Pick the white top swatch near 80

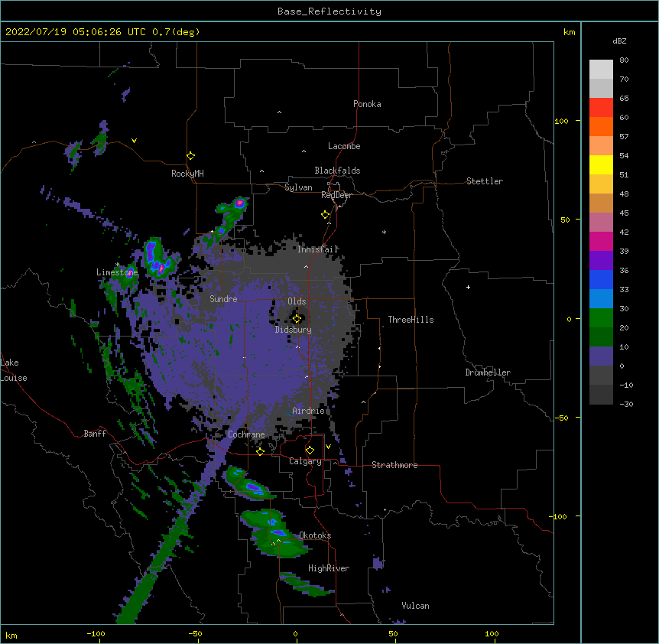click(601, 70)
